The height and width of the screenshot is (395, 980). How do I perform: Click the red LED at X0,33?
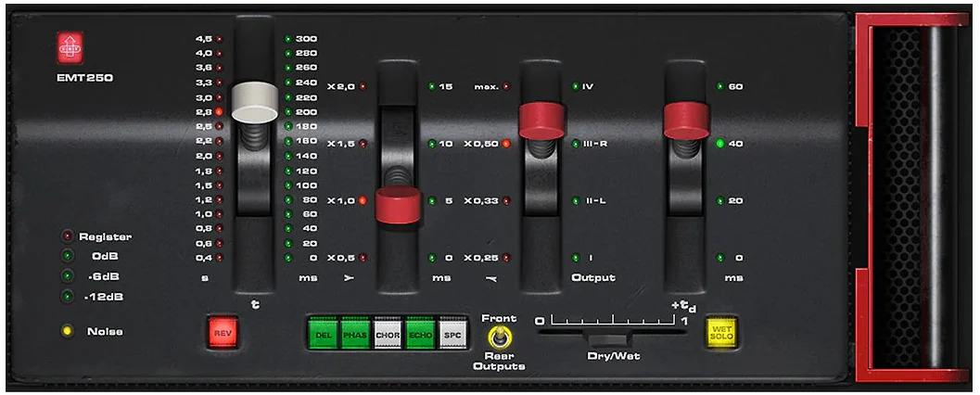pos(506,200)
